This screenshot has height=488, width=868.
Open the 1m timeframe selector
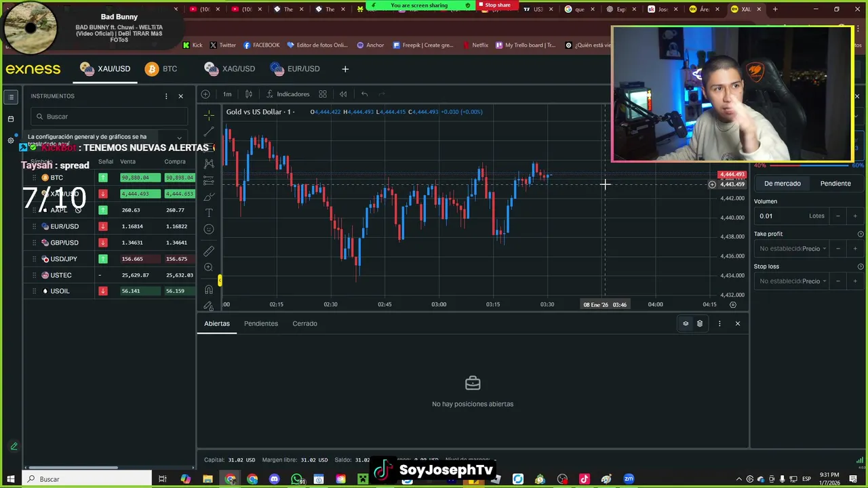(227, 94)
